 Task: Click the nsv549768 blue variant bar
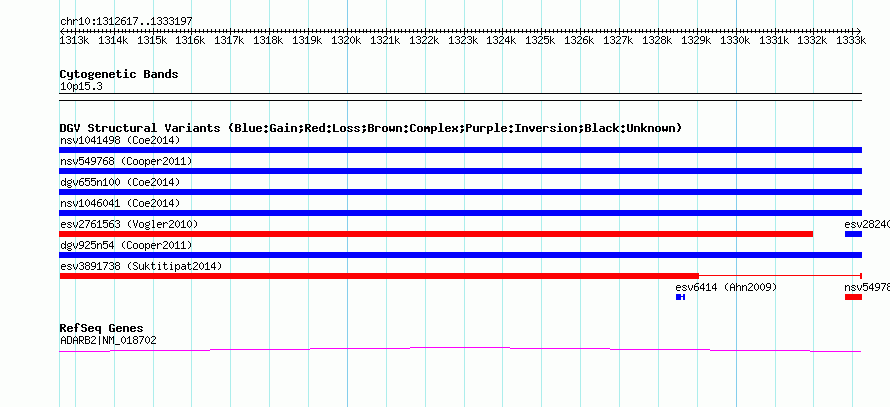pyautogui.click(x=460, y=171)
